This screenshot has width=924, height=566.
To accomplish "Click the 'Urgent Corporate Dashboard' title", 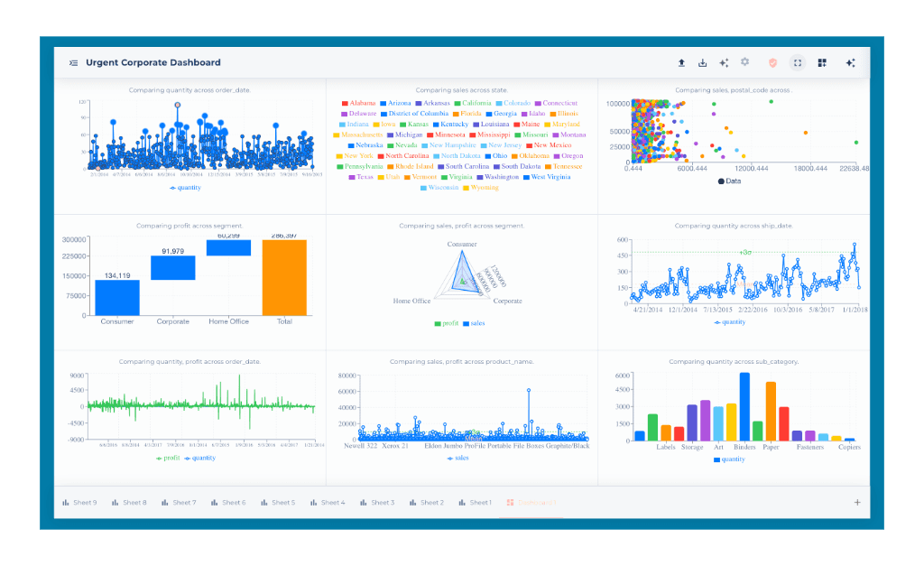I will tap(153, 62).
